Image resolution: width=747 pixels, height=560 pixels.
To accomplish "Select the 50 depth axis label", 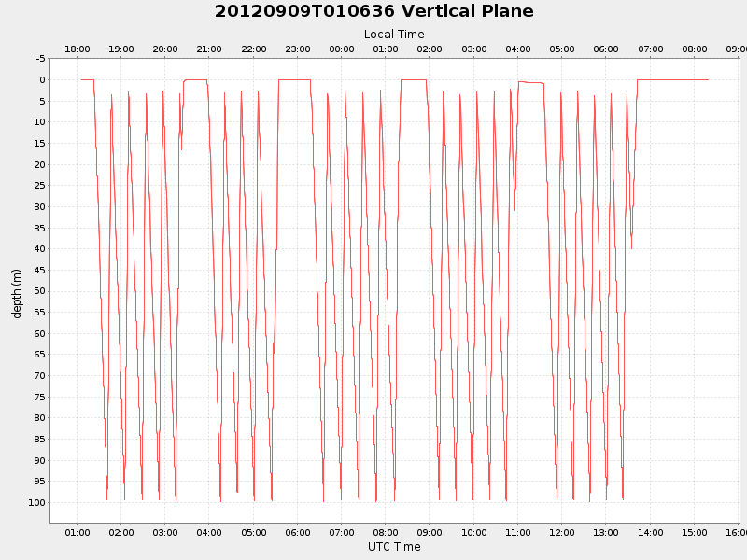I will [40, 291].
